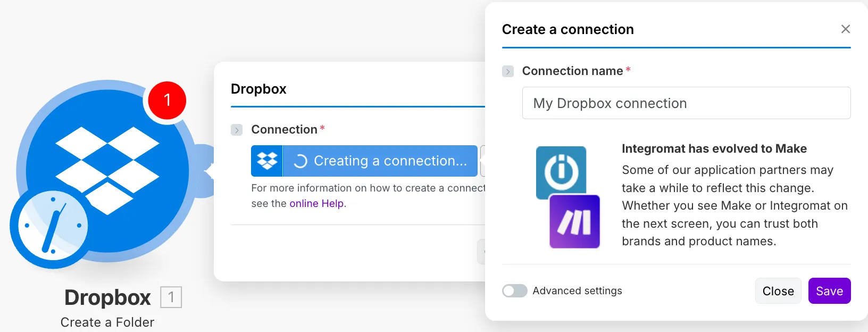Click the Dropbox logo beside Creating a connection
The image size is (868, 332).
tap(267, 161)
